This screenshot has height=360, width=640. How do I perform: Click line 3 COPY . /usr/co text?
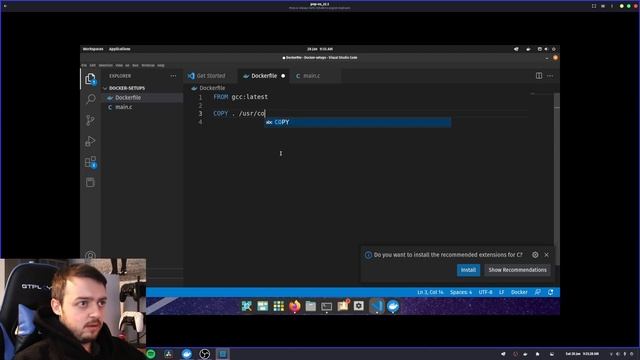click(x=239, y=113)
